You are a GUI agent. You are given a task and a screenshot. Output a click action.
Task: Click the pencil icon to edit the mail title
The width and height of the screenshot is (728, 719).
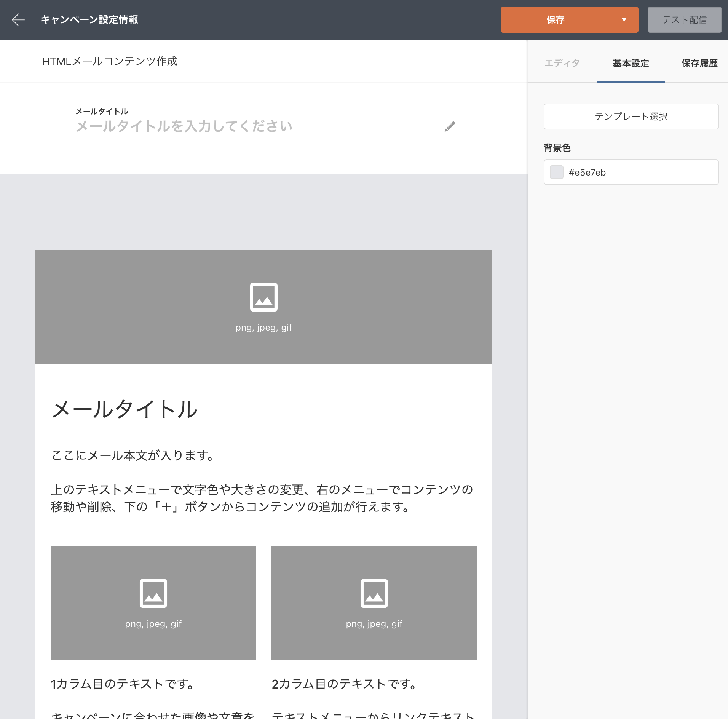pyautogui.click(x=450, y=126)
